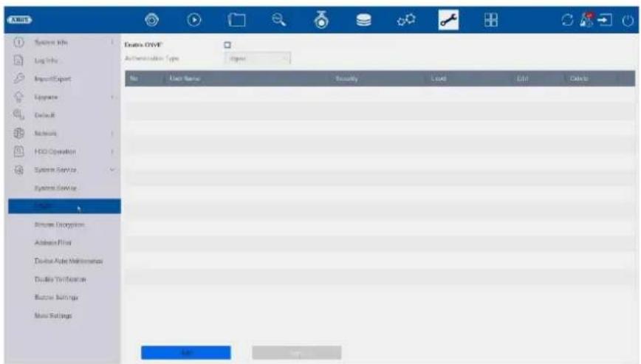Open the live view camera icon
This screenshot has width=641, height=364.
point(152,20)
